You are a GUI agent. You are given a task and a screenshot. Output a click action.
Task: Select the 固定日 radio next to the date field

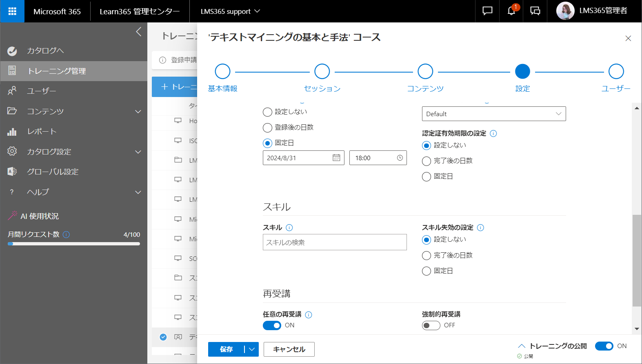(x=267, y=143)
